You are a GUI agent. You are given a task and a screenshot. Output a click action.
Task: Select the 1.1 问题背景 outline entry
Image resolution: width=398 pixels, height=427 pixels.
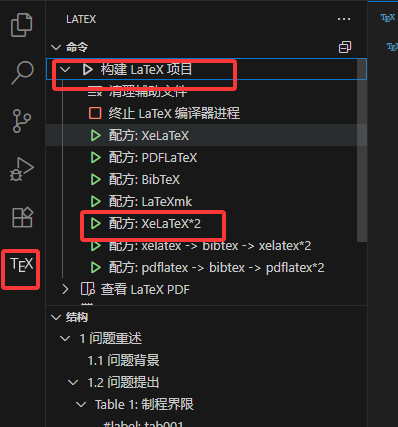pyautogui.click(x=124, y=360)
